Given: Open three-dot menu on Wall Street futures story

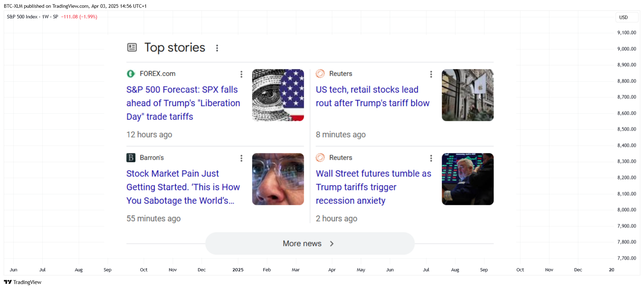Looking at the screenshot, I should tap(431, 158).
